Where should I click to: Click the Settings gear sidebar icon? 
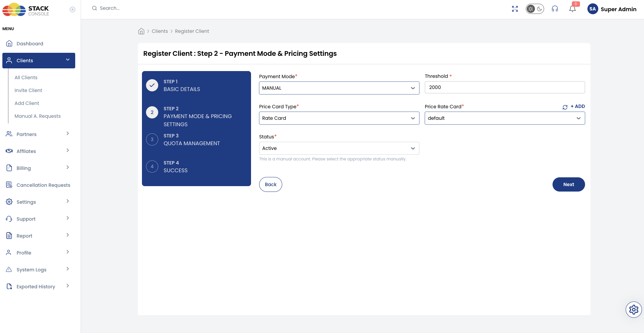pos(9,202)
